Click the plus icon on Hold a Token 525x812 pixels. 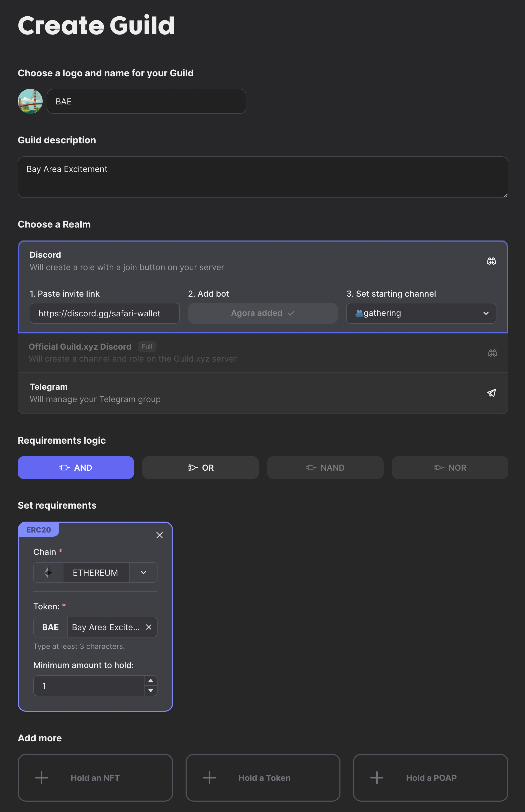click(209, 778)
